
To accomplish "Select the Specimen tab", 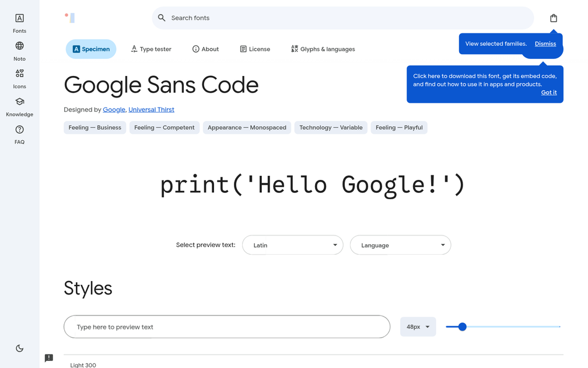I will tap(91, 49).
